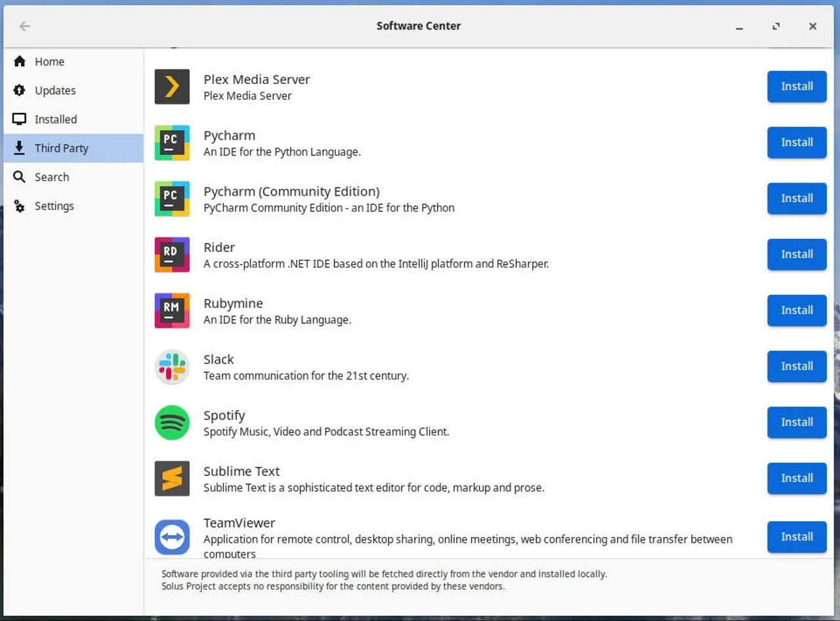Click the Home house icon in sidebar

coord(20,61)
